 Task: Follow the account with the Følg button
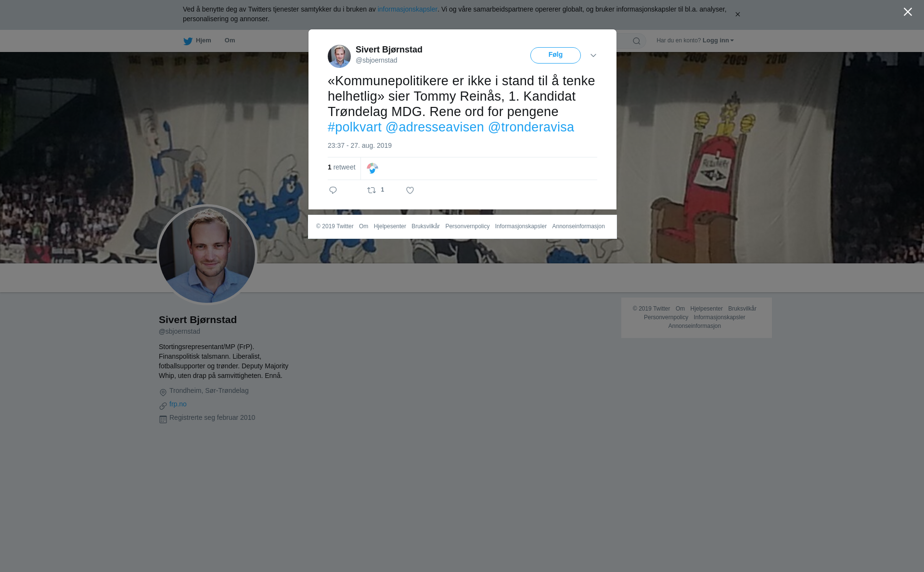point(555,55)
